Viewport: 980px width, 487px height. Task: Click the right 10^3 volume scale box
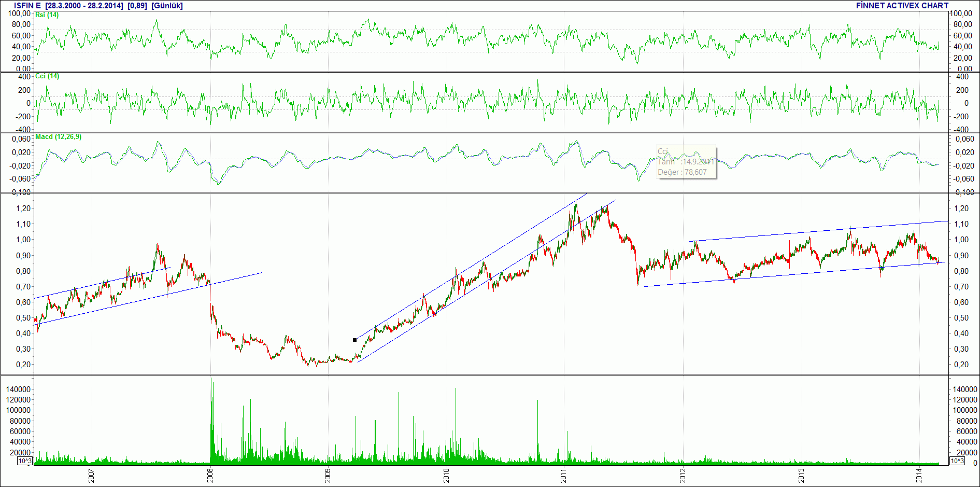coord(957,461)
